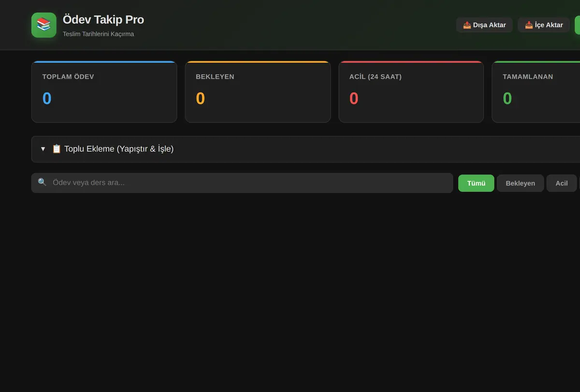Click the Ödev Takip Pro title
Viewport: 580px width, 392px height.
pyautogui.click(x=103, y=20)
